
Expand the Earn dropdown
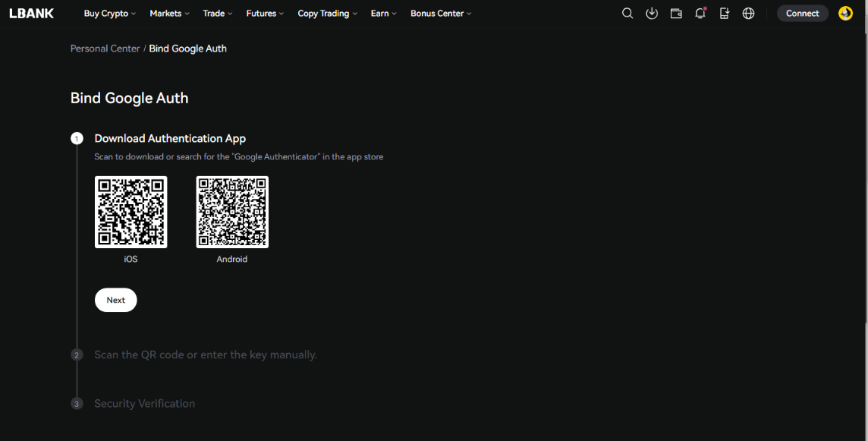pos(384,14)
